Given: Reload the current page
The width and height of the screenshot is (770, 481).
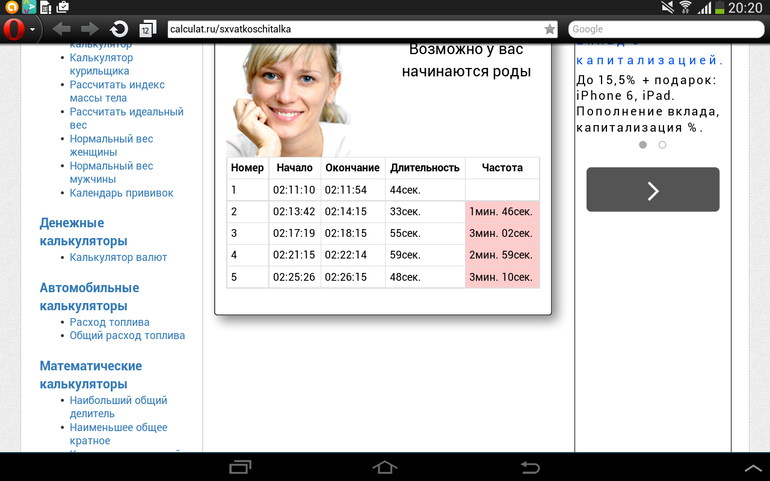Looking at the screenshot, I should [119, 29].
